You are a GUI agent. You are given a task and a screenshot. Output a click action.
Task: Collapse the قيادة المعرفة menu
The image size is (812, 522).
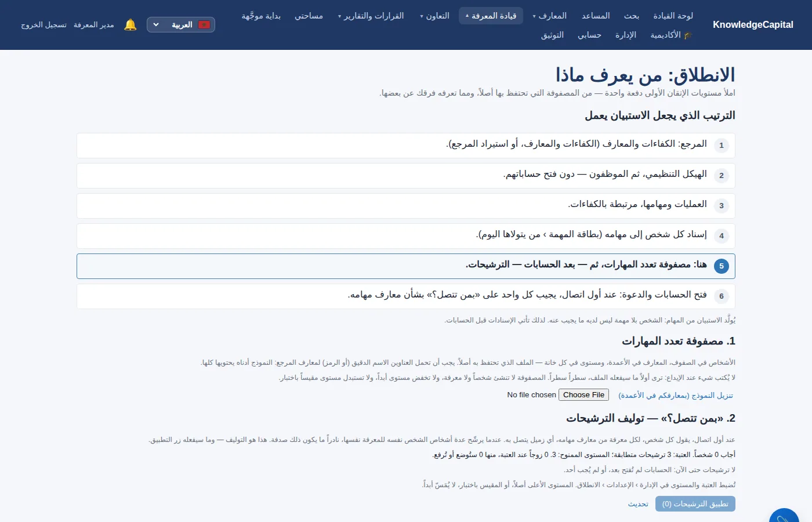491,16
